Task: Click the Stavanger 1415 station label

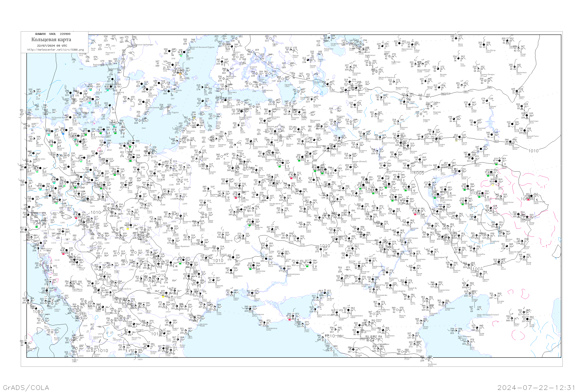Action: pyautogui.click(x=83, y=54)
